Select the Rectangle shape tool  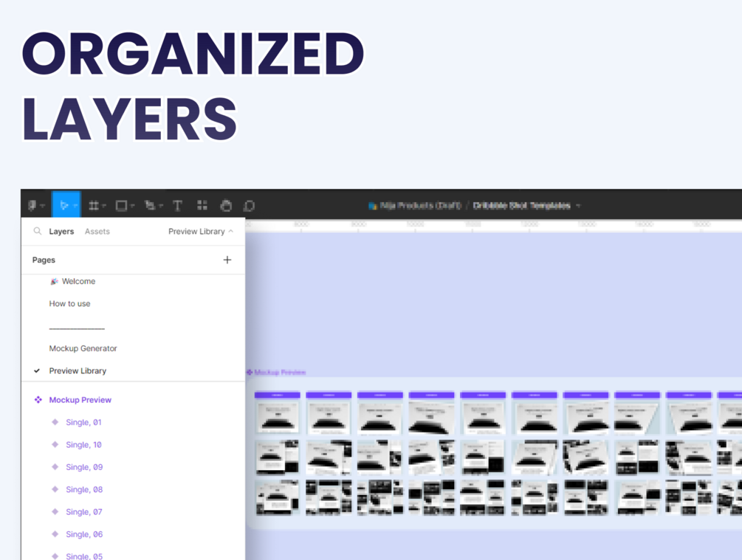click(x=122, y=205)
